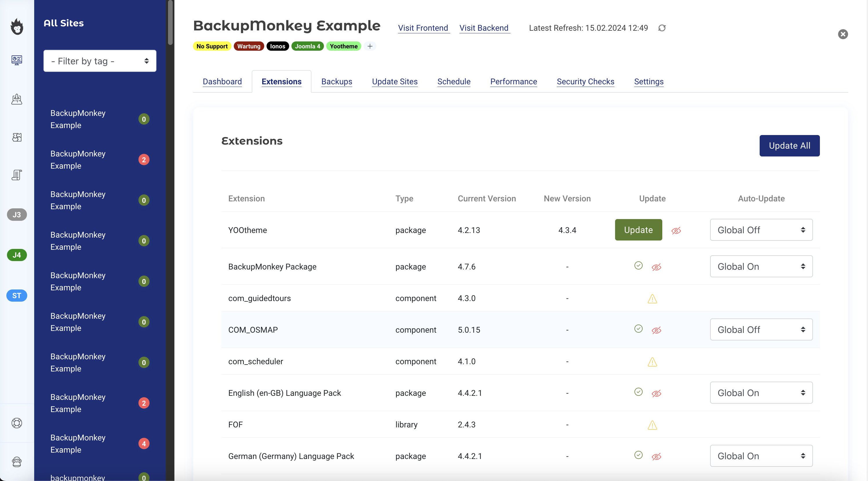Select the first BackupMonkey Example site in the list
The image size is (868, 481).
pos(100,119)
